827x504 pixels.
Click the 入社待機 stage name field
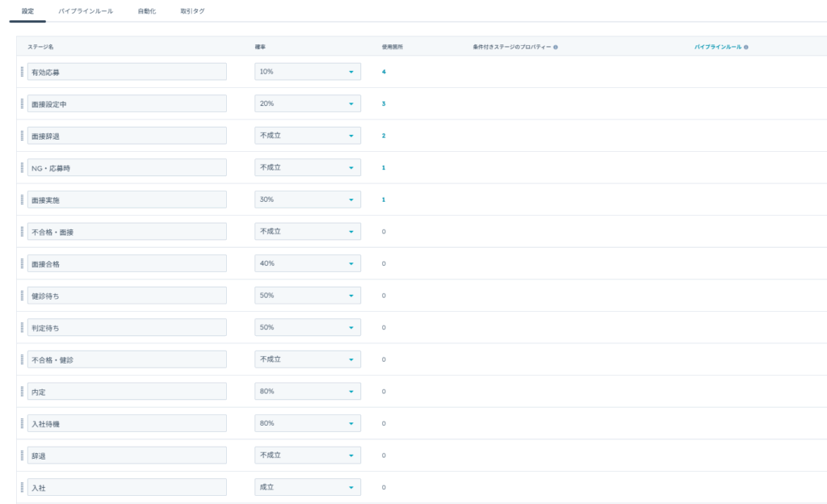click(x=127, y=423)
